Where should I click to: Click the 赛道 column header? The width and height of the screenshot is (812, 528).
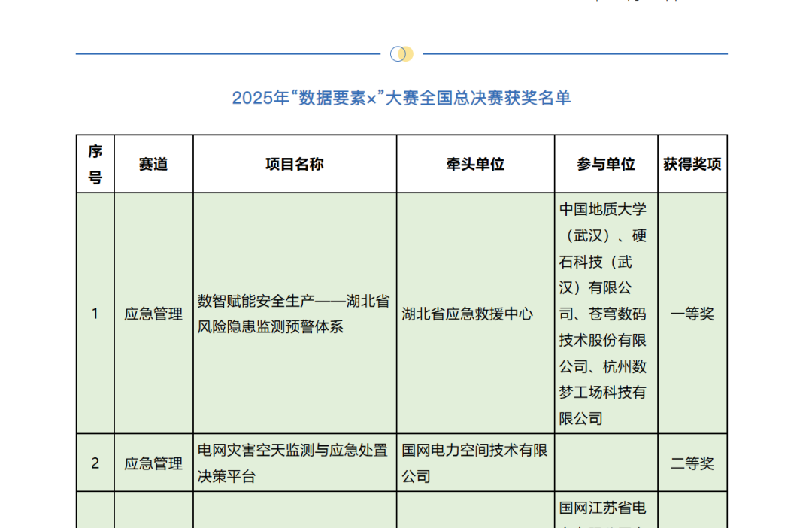click(153, 164)
